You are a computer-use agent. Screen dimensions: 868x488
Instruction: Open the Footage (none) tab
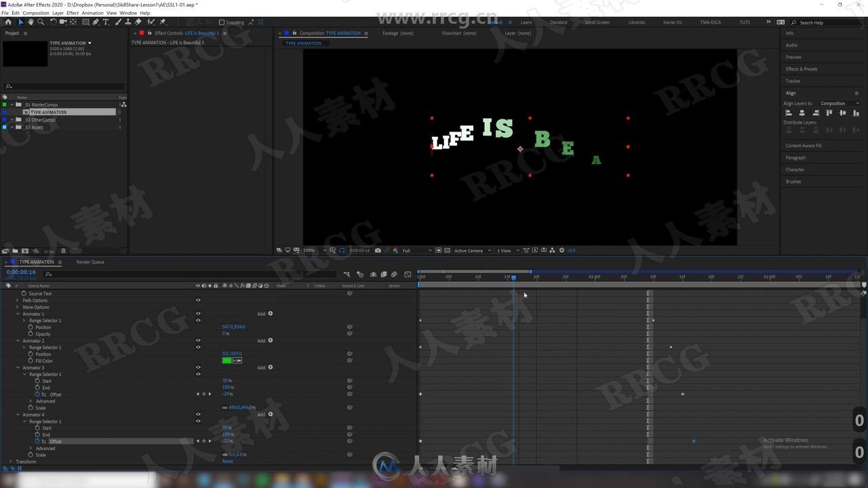(397, 33)
